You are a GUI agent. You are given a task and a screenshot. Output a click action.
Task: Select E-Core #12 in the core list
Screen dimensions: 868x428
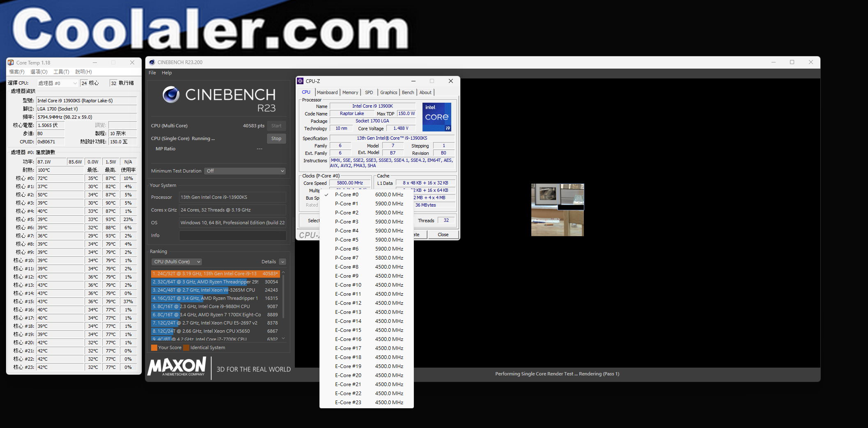366,303
